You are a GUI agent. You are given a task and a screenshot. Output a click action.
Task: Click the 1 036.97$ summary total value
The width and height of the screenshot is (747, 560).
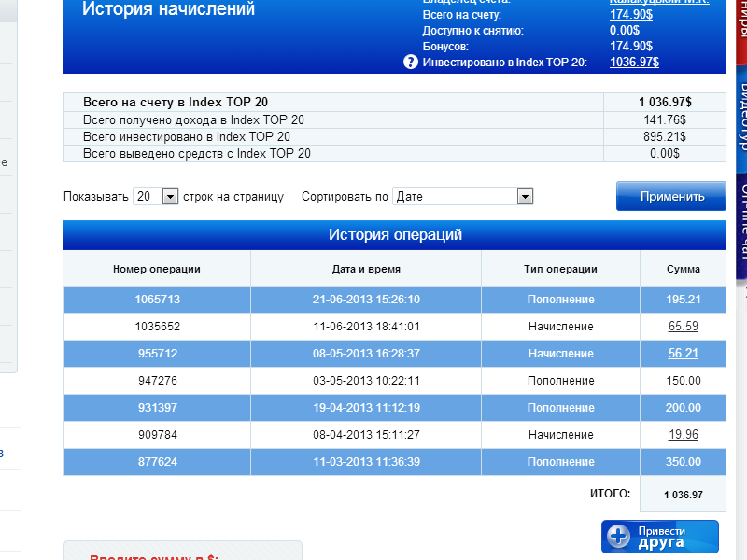point(665,103)
